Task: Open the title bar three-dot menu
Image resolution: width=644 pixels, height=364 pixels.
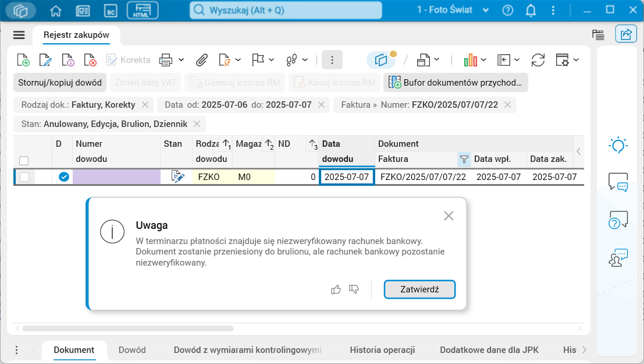Action: (553, 10)
